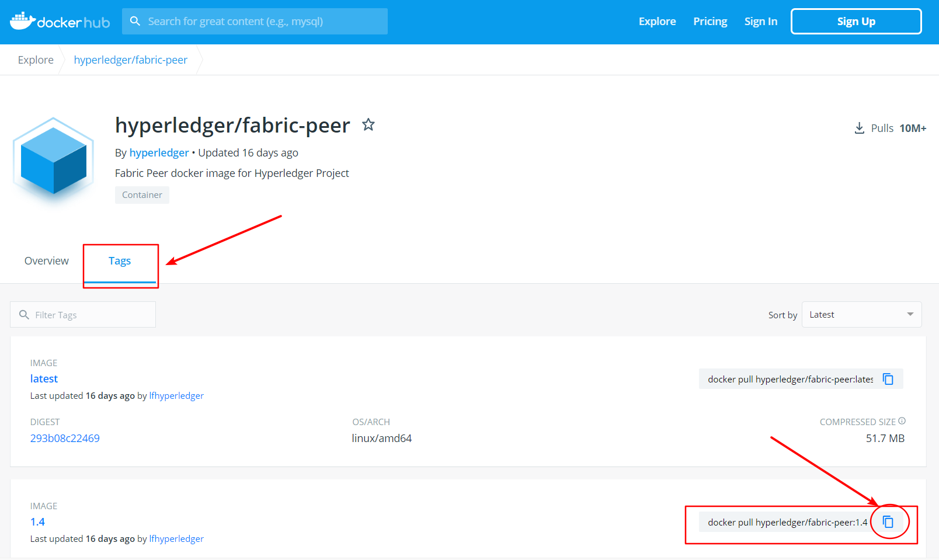
Task: Copy the docker pull fabric-peer:1.4 command
Action: (x=888, y=522)
